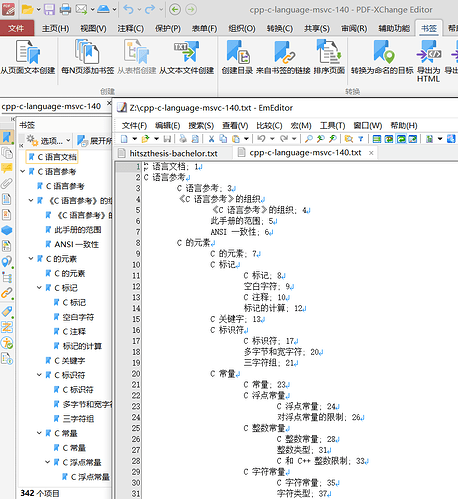458x499 pixels.
Task: Open 宏(M) menu in EmEditor
Action: 301,126
